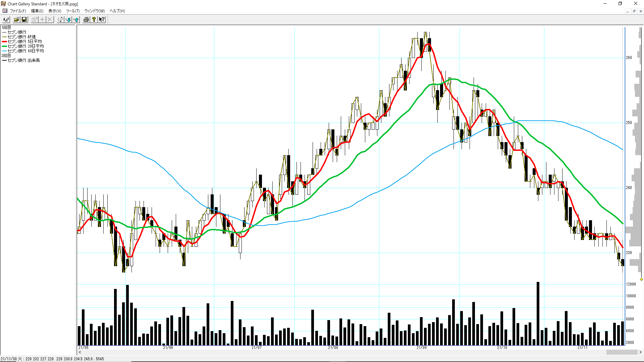This screenshot has height=362, width=644.
Task: Activate the context help pointer icon
Action: (x=102, y=19)
